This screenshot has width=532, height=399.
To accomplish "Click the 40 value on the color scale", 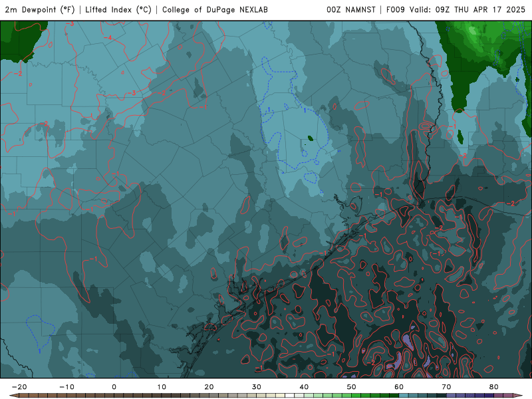I will coord(304,387).
